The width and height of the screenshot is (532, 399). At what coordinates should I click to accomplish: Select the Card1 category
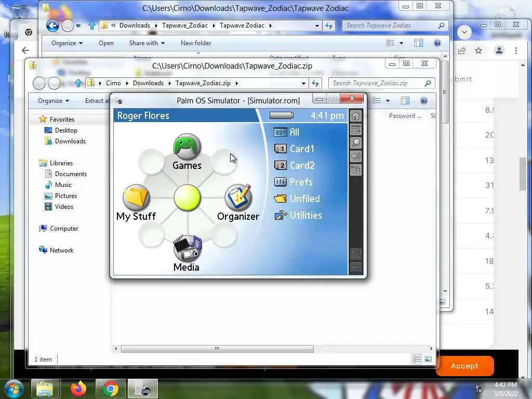(294, 149)
